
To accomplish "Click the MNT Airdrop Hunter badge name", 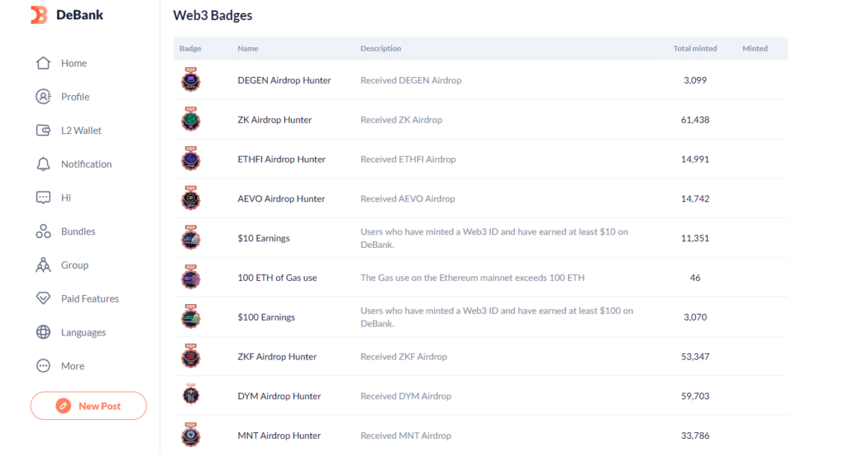I will coord(279,436).
